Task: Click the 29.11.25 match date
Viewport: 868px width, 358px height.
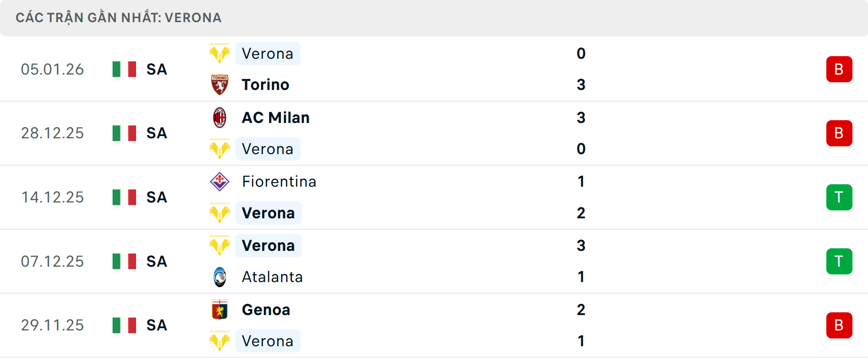Action: pos(52,325)
